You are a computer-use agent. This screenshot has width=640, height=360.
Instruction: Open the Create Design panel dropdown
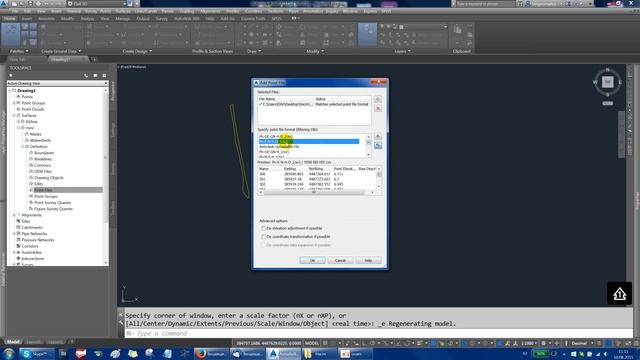tap(138, 51)
